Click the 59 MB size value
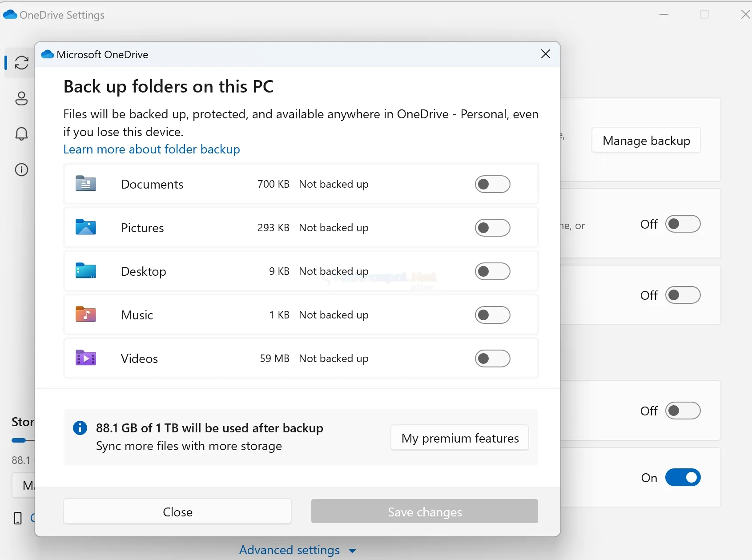The height and width of the screenshot is (560, 752). (275, 359)
